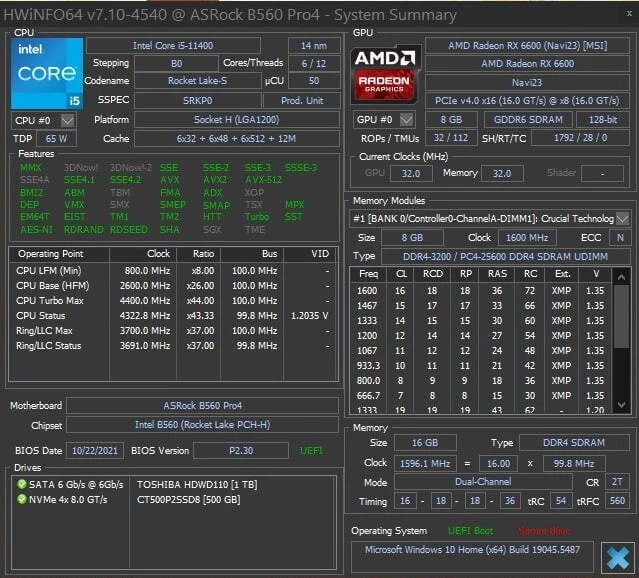Click the Freq header in timings table
Viewport: 639px width, 578px height.
(x=368, y=274)
